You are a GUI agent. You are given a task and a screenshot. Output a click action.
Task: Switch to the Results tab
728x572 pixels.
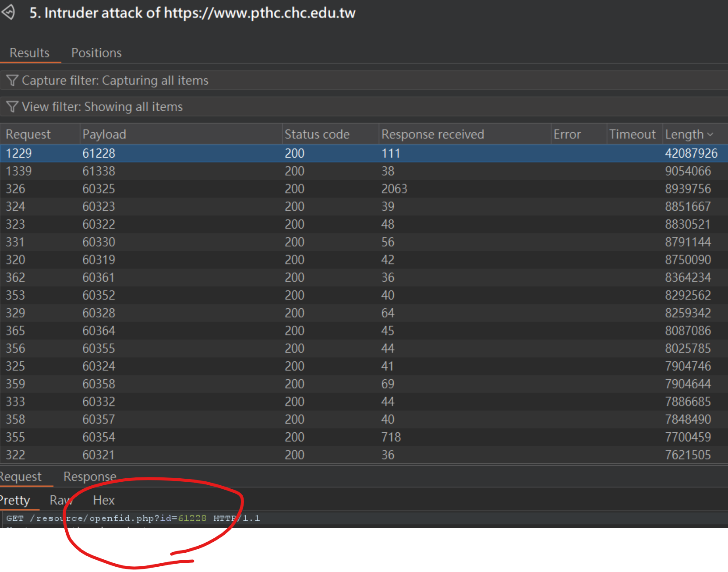coord(30,53)
